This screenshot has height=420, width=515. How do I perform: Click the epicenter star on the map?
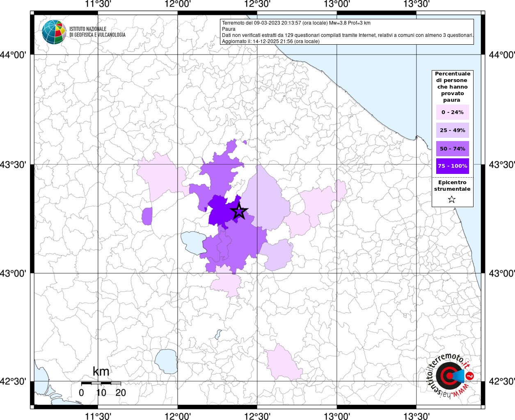pyautogui.click(x=239, y=212)
